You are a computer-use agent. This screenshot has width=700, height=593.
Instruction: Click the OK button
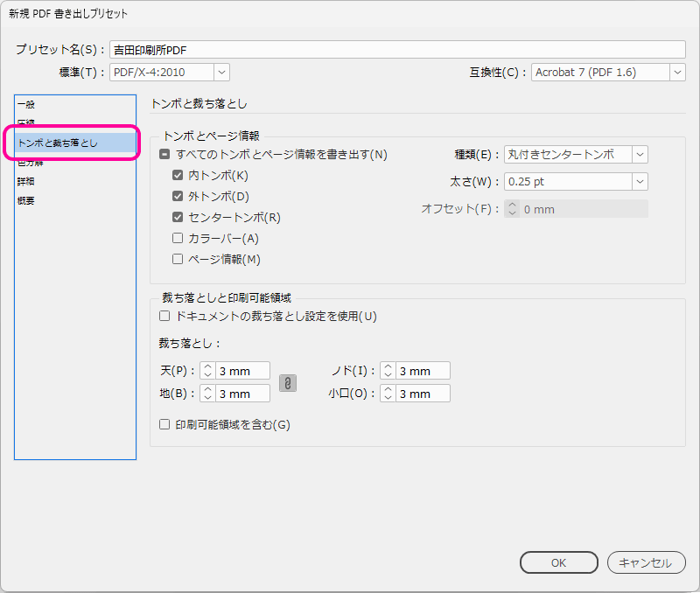(x=558, y=562)
